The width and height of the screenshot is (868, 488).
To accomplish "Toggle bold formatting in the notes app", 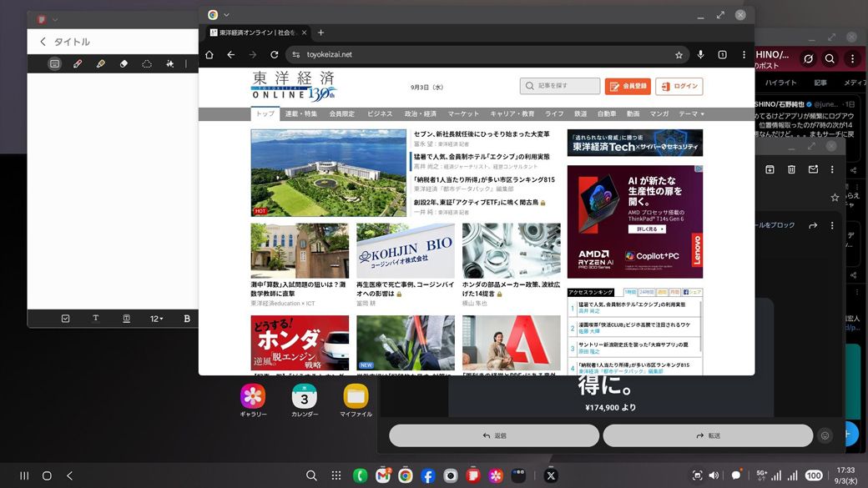I will tap(187, 318).
